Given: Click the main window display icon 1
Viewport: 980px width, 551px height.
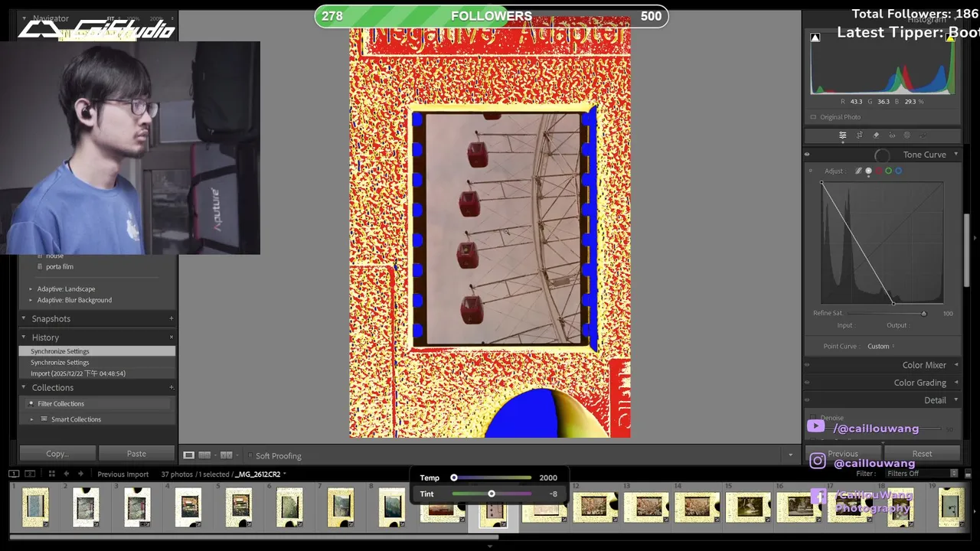Looking at the screenshot, I should pyautogui.click(x=13, y=474).
